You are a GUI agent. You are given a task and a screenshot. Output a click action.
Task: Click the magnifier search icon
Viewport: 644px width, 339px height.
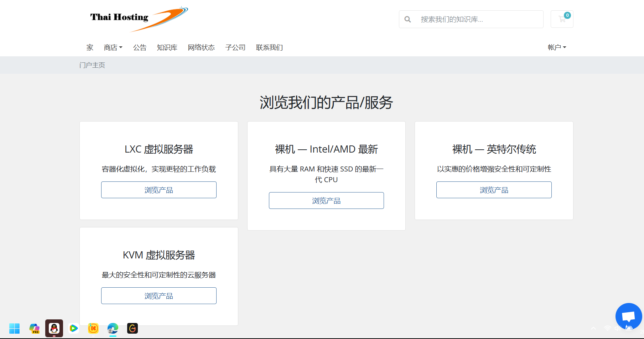pyautogui.click(x=408, y=19)
